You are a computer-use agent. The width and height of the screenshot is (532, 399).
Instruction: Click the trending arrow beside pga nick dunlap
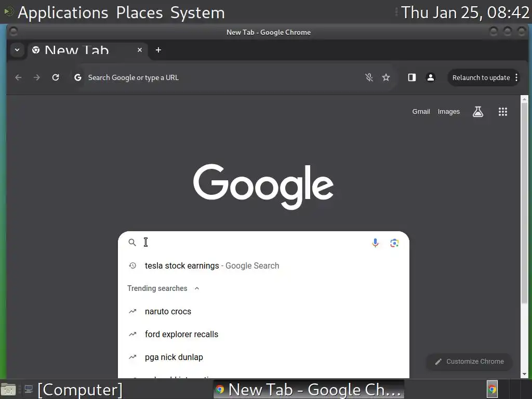point(132,357)
